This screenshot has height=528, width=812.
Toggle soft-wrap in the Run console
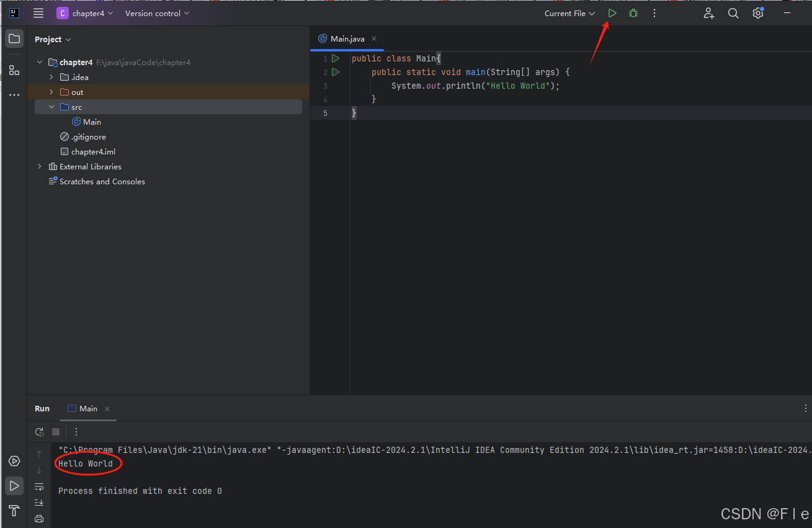point(39,486)
